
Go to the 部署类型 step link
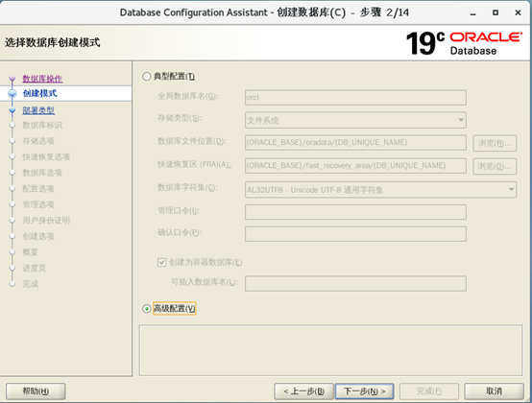coord(38,110)
